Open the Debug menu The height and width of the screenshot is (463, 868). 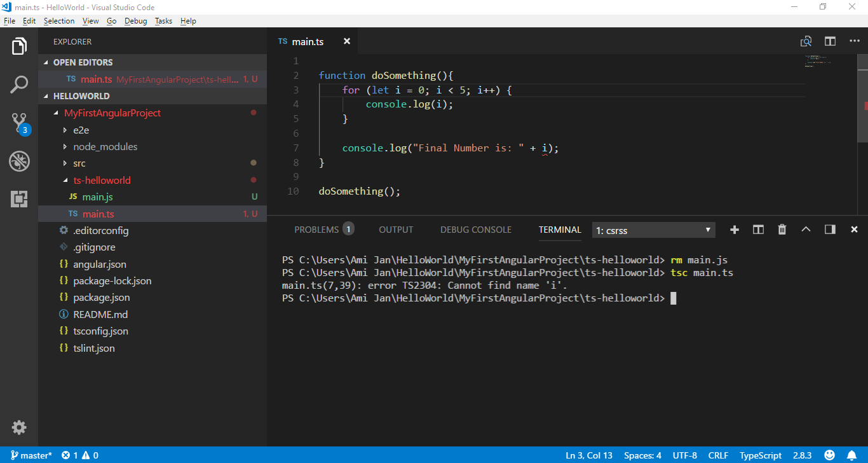coord(135,21)
